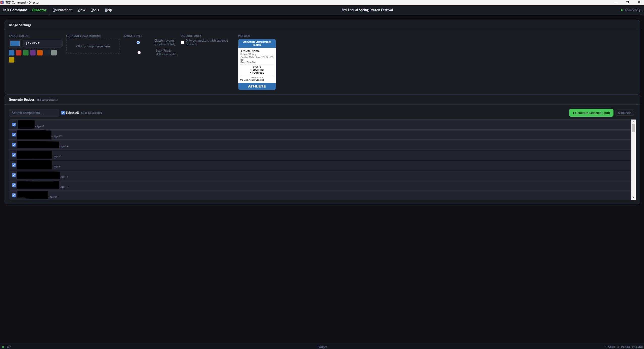Image resolution: width=644 pixels, height=349 pixels.
Task: Click Generate Selected (.pdf) button
Action: click(591, 113)
